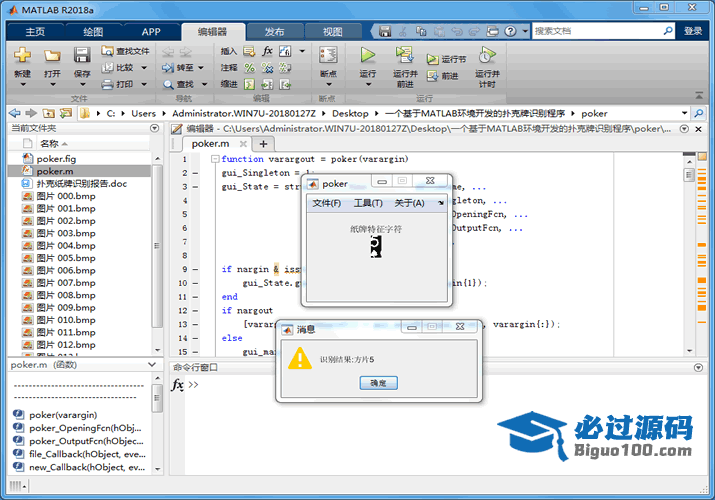Click the up-one-level folder icon

48,113
